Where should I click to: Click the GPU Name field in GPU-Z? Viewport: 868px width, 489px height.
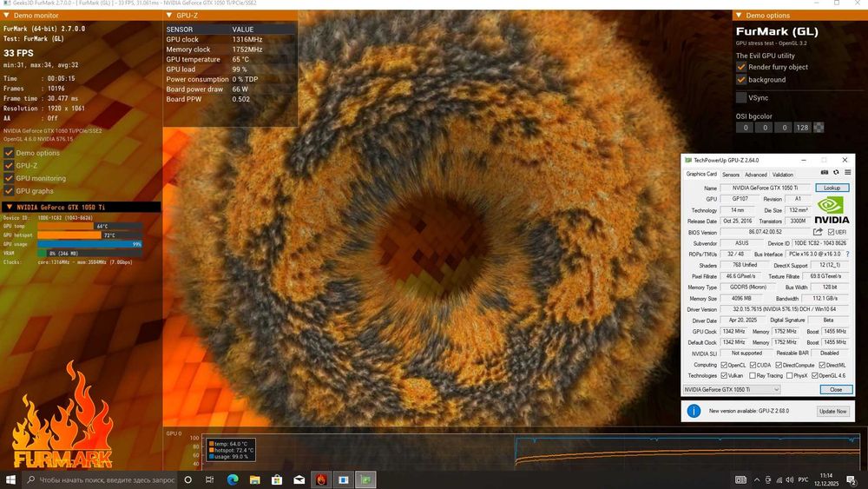[765, 188]
